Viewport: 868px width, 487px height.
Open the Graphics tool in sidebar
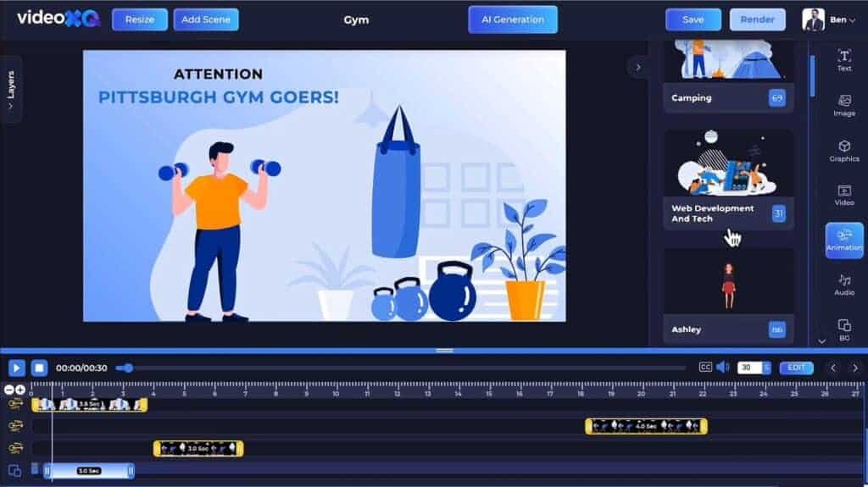click(x=843, y=151)
